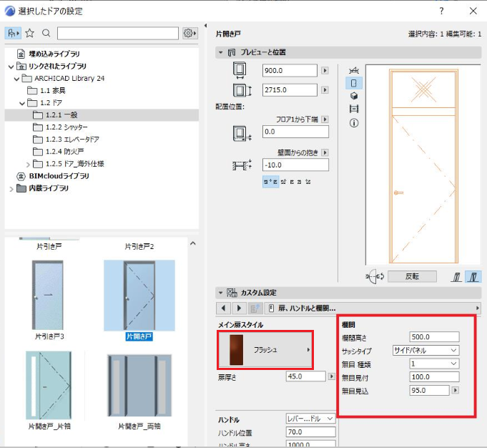Select the floor plan preview icon
This screenshot has height=448, width=487.
(354, 70)
